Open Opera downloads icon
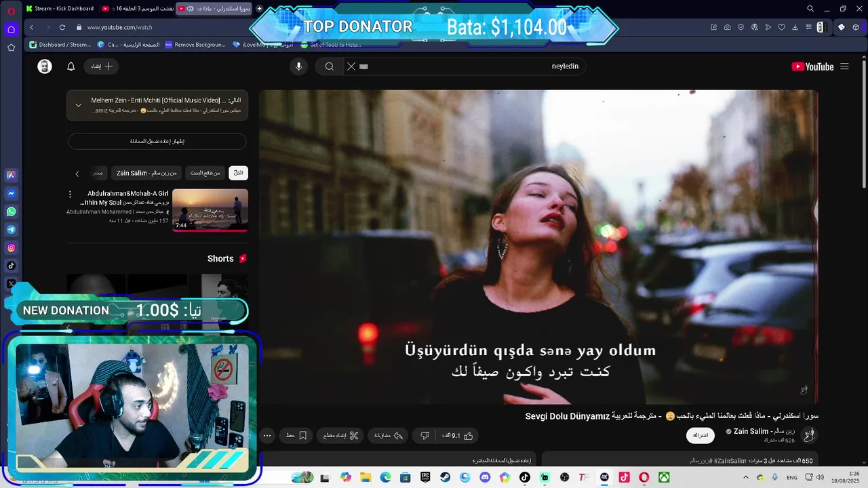This screenshot has height=488, width=868. (795, 27)
